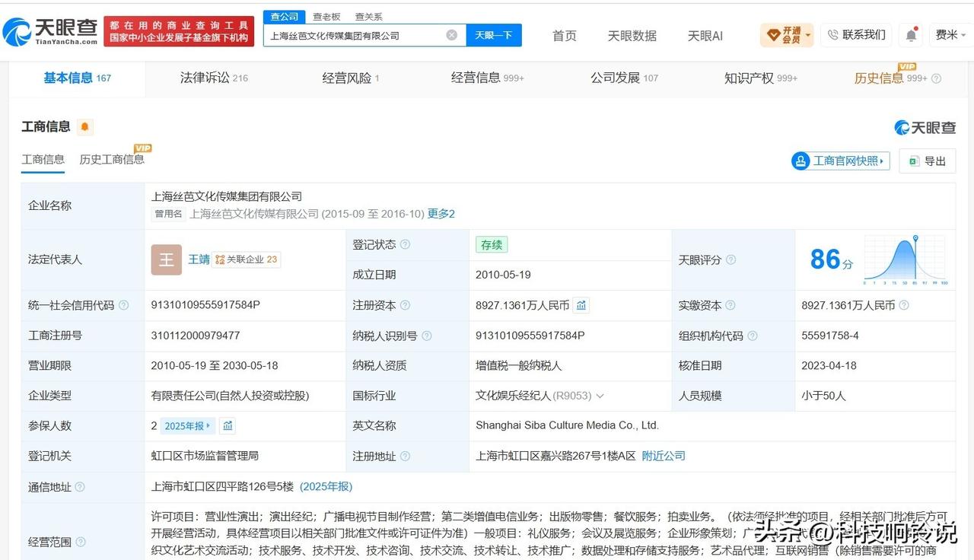Open 工商官网快照 snapshot
This screenshot has height=560, width=974.
coord(841,161)
